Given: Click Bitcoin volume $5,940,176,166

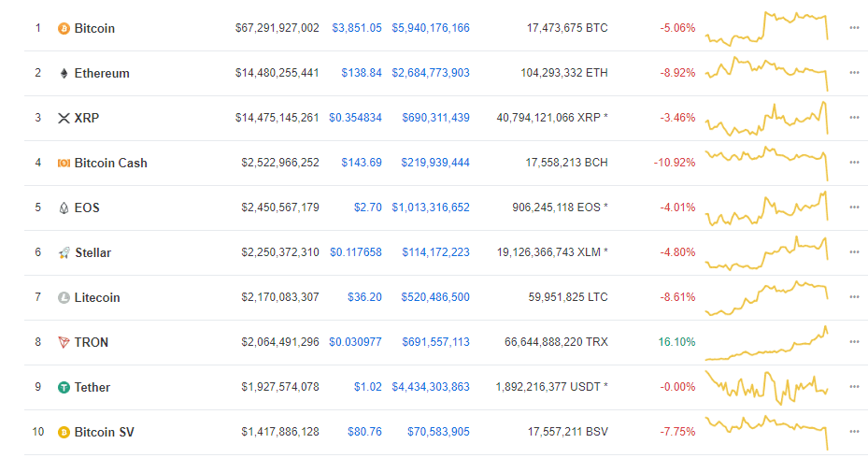Looking at the screenshot, I should (431, 28).
